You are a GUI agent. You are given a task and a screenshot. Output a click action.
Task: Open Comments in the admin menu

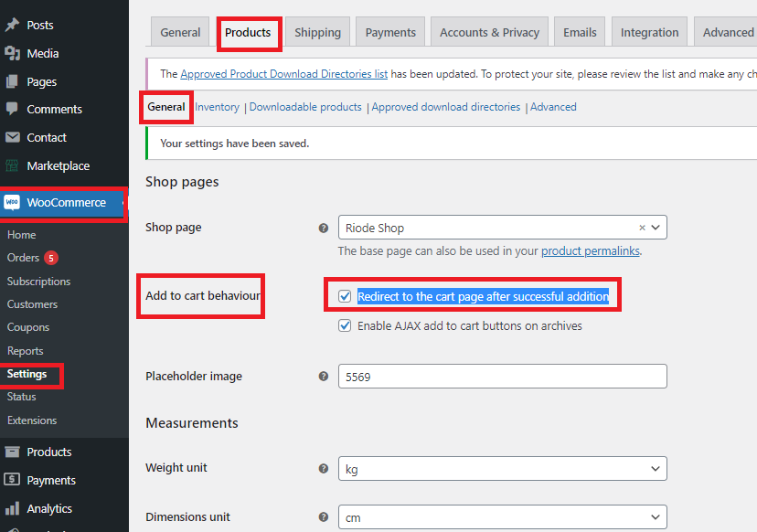click(54, 109)
